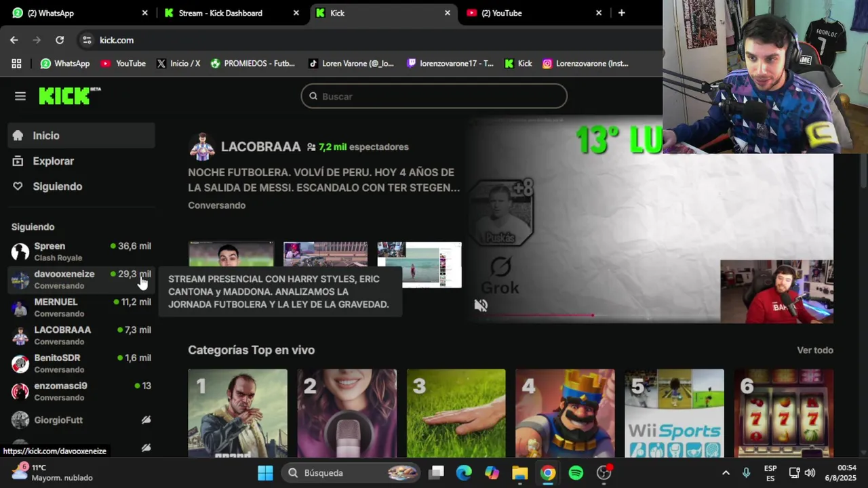Image resolution: width=868 pixels, height=488 pixels.
Task: Open the Lorenzovarone Instagram bookmark
Action: point(585,63)
